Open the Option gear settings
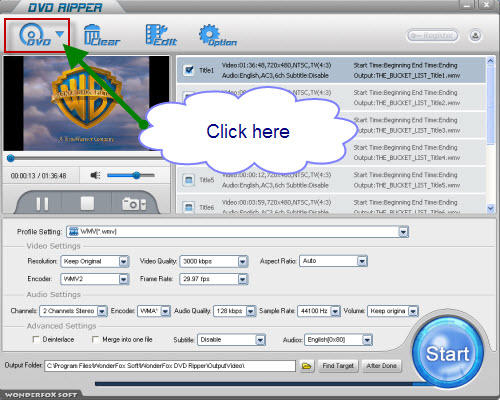 pyautogui.click(x=218, y=35)
